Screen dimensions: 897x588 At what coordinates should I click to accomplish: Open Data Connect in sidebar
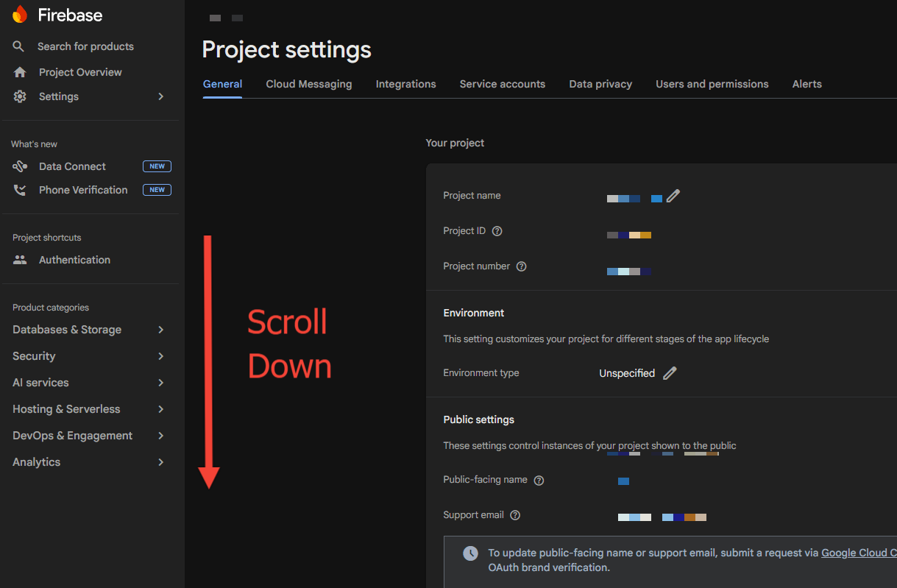[72, 166]
